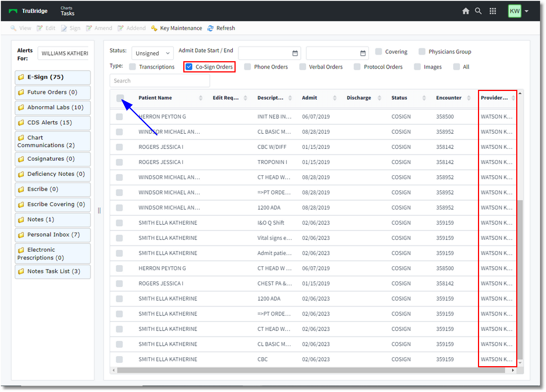
Task: Open calendar picker for Admit Date Start
Action: [295, 53]
